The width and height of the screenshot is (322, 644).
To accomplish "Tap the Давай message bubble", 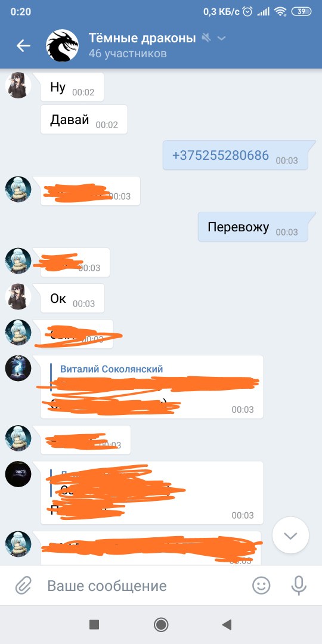I will pos(84,119).
